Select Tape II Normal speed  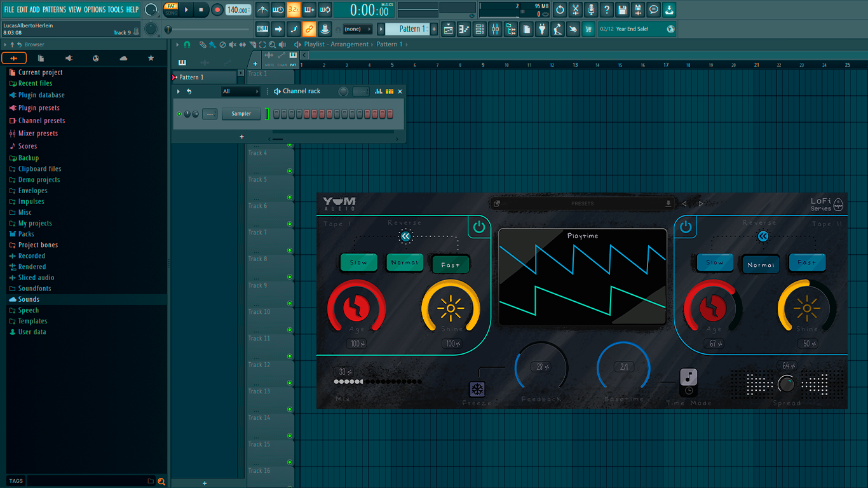(x=761, y=264)
